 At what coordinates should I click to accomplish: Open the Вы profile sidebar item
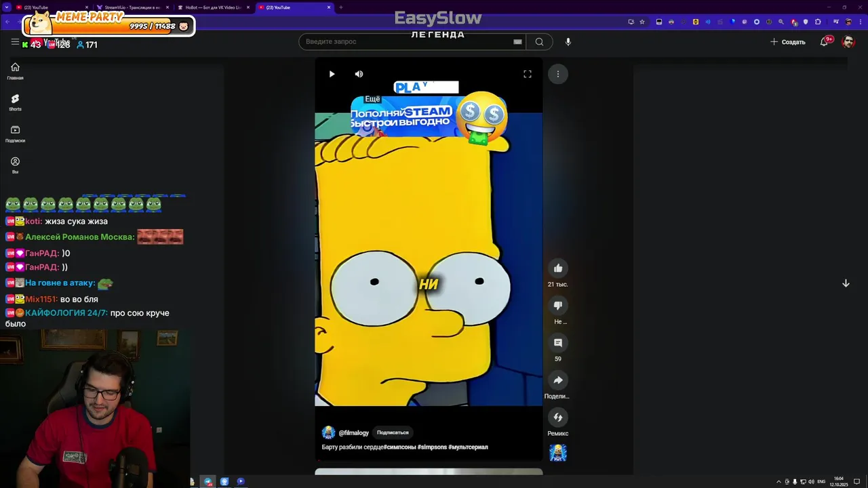(15, 165)
